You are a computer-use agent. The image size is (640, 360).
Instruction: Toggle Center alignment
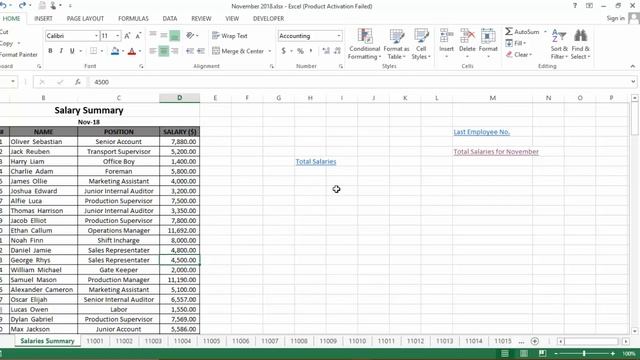tap(164, 51)
